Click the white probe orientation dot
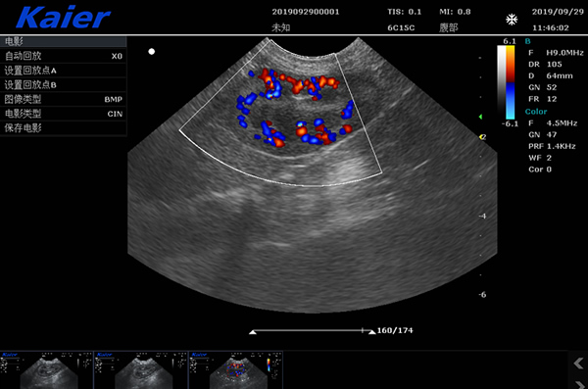Screen dimensions: 588x389 [152, 51]
